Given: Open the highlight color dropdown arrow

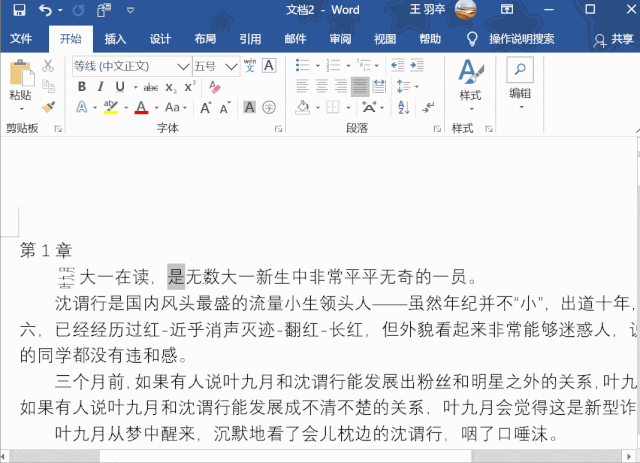Looking at the screenshot, I should pyautogui.click(x=126, y=108).
